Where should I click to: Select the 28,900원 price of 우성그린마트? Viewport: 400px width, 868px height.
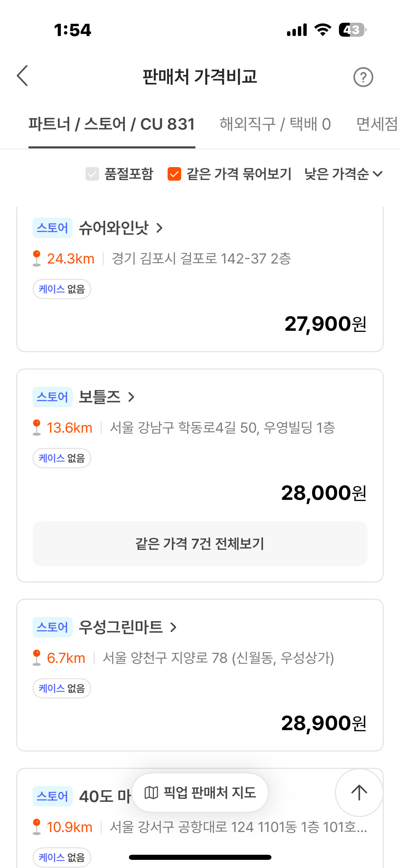click(x=324, y=723)
